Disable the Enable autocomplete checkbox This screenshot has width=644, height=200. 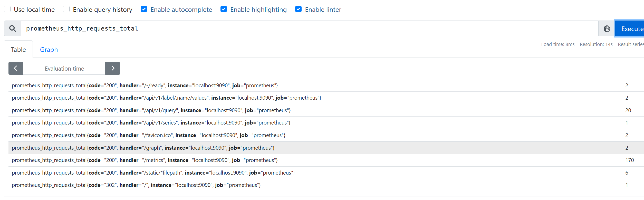click(144, 9)
